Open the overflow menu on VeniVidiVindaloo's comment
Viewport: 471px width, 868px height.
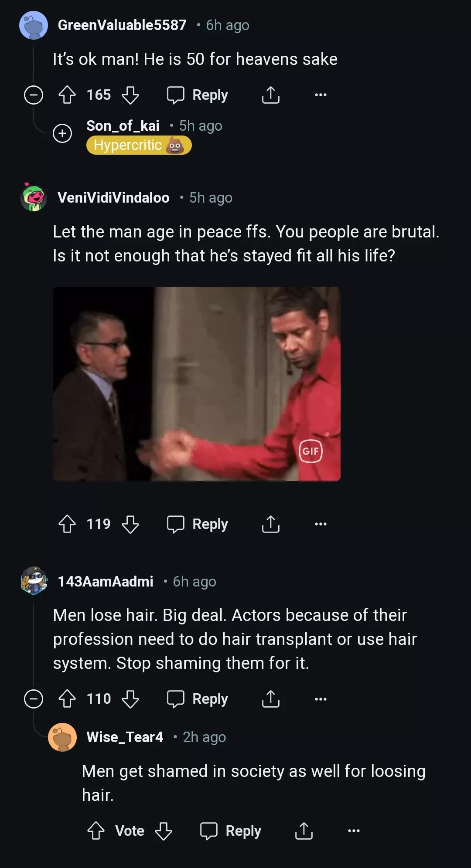tap(321, 524)
